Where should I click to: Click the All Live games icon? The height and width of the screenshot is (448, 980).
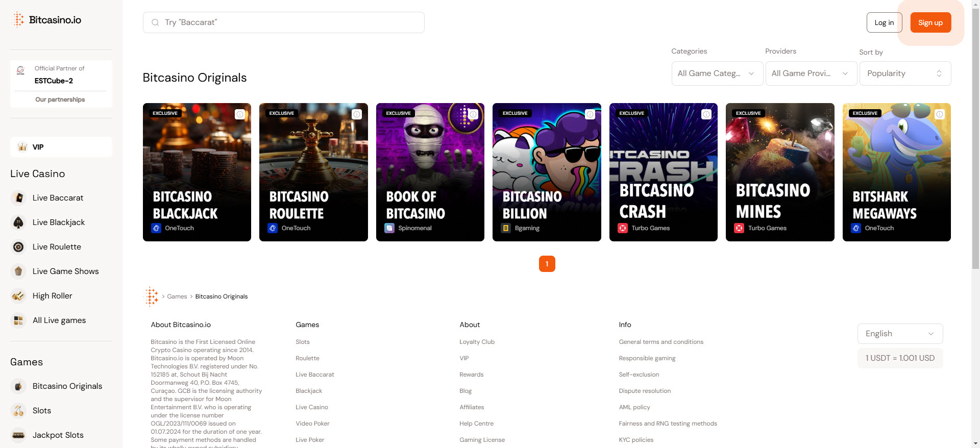18,320
